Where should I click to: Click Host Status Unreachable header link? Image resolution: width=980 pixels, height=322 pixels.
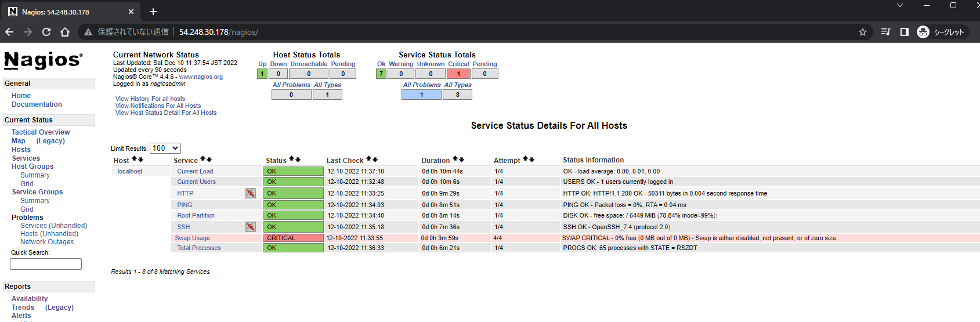click(x=309, y=64)
